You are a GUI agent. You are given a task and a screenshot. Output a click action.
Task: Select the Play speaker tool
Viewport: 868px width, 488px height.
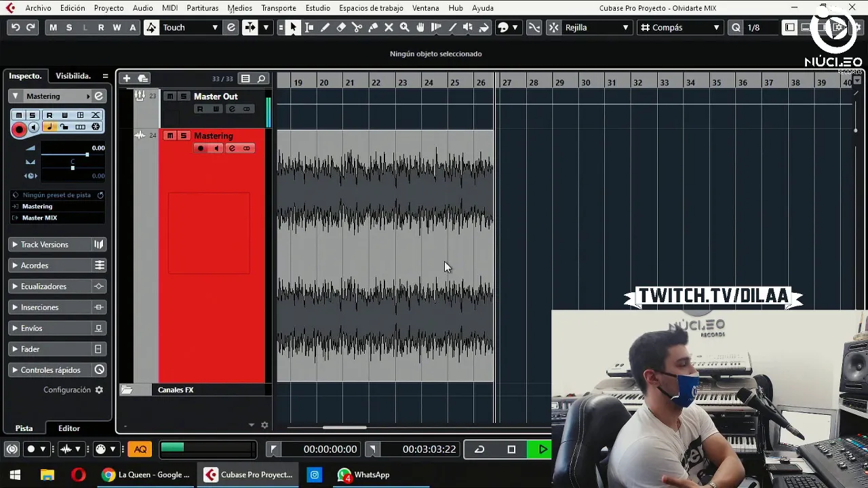click(468, 27)
